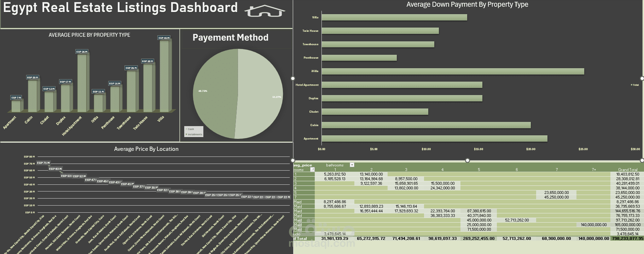
Task: Select the cell with 13,164,984.68
Action: click(x=371, y=179)
